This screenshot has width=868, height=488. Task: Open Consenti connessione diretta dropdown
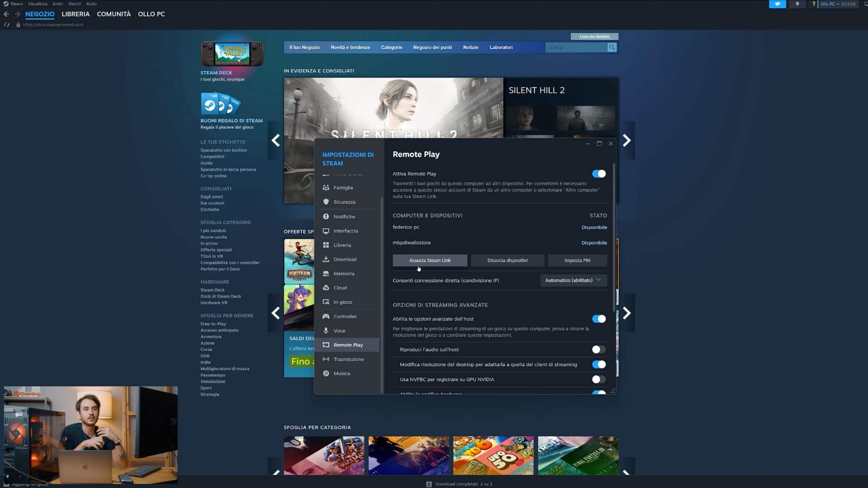tap(573, 280)
